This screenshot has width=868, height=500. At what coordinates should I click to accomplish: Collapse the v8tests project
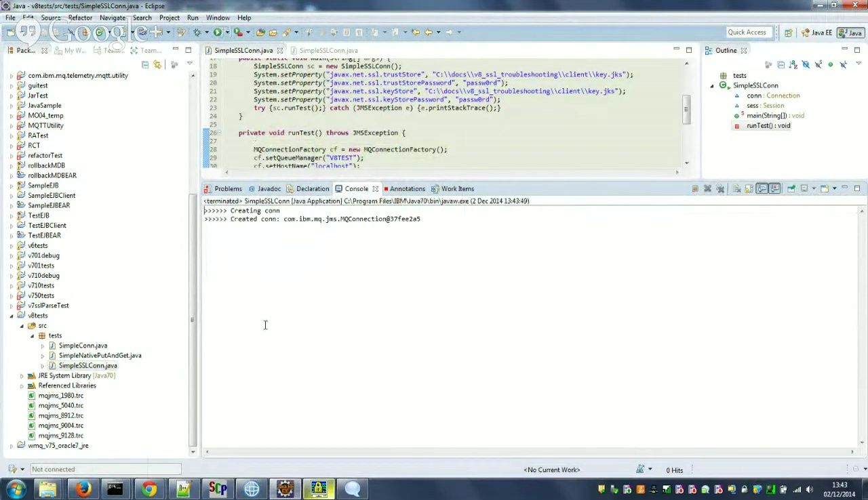click(12, 316)
